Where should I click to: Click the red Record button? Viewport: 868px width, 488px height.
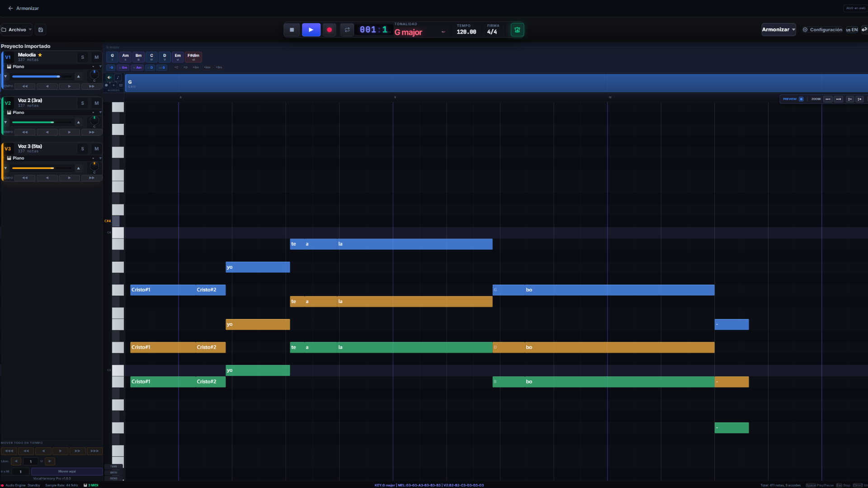pos(329,30)
